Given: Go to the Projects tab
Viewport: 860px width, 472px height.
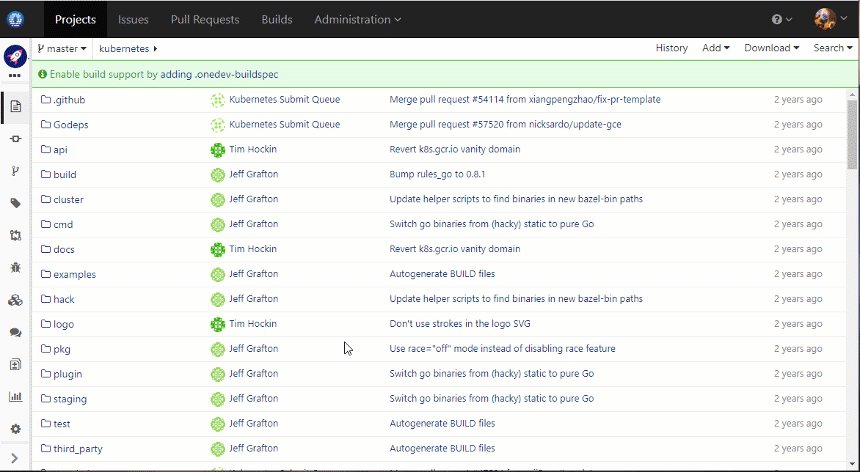Looking at the screenshot, I should tap(76, 20).
